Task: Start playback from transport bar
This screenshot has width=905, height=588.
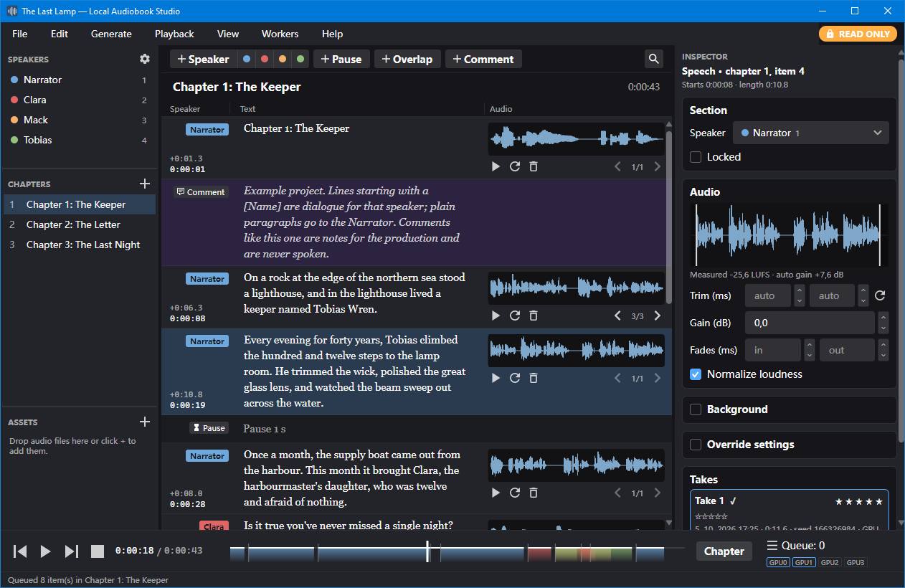Action: tap(45, 551)
